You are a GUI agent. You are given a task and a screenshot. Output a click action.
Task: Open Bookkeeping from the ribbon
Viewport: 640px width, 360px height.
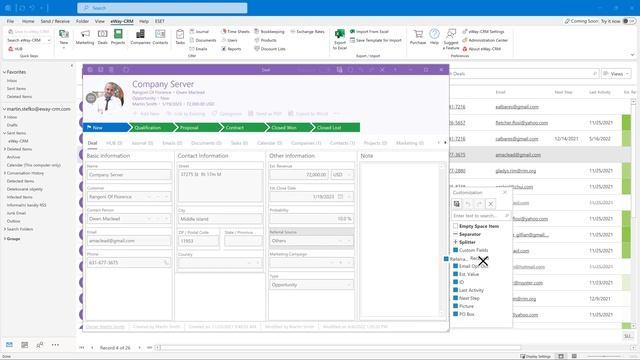pos(269,31)
